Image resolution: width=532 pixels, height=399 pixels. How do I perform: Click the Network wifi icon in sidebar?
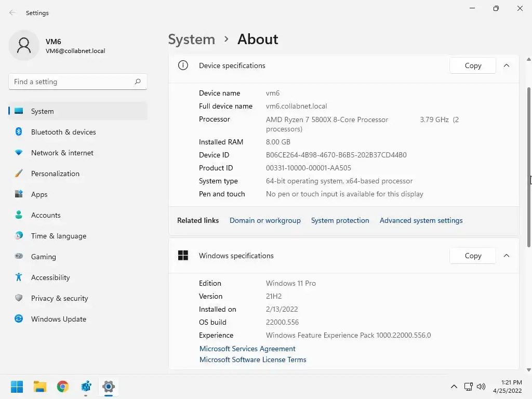pyautogui.click(x=19, y=153)
